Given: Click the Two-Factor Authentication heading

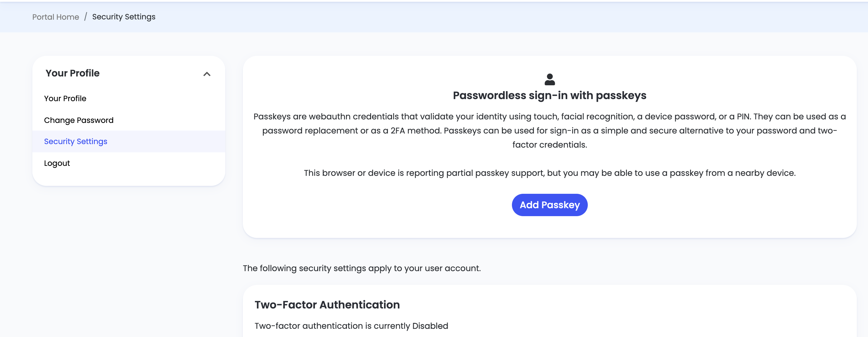Looking at the screenshot, I should point(327,304).
